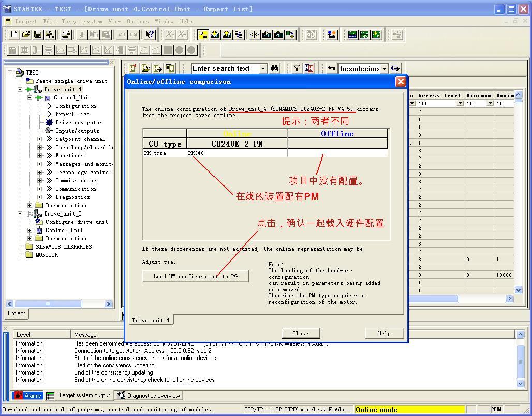Click the Online mode status bar field
Image resolution: width=532 pixels, height=416 pixels.
click(x=409, y=410)
